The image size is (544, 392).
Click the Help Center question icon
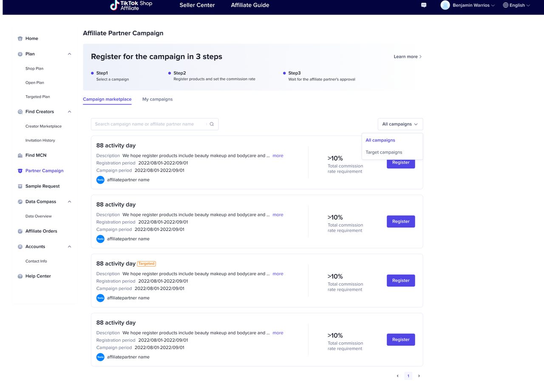coord(20,276)
